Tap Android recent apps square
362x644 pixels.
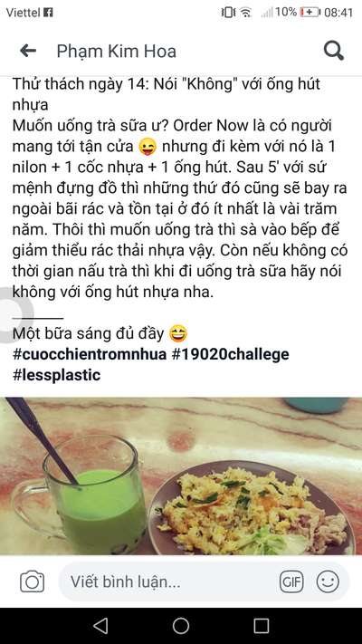click(261, 626)
